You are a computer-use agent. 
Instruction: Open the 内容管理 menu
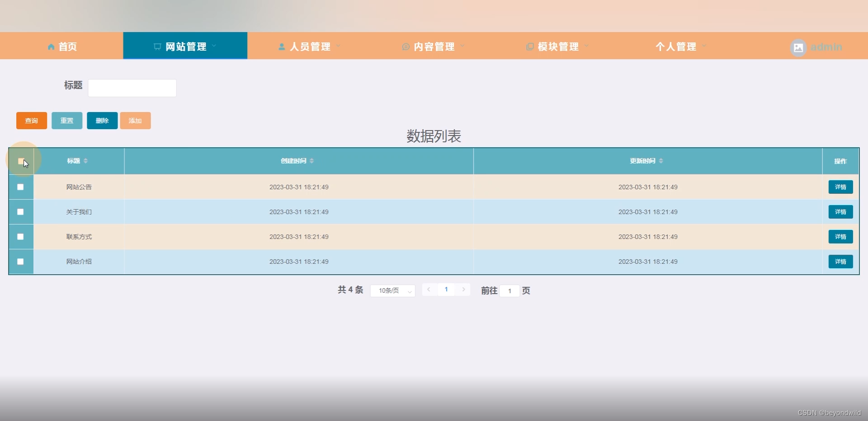tap(434, 46)
